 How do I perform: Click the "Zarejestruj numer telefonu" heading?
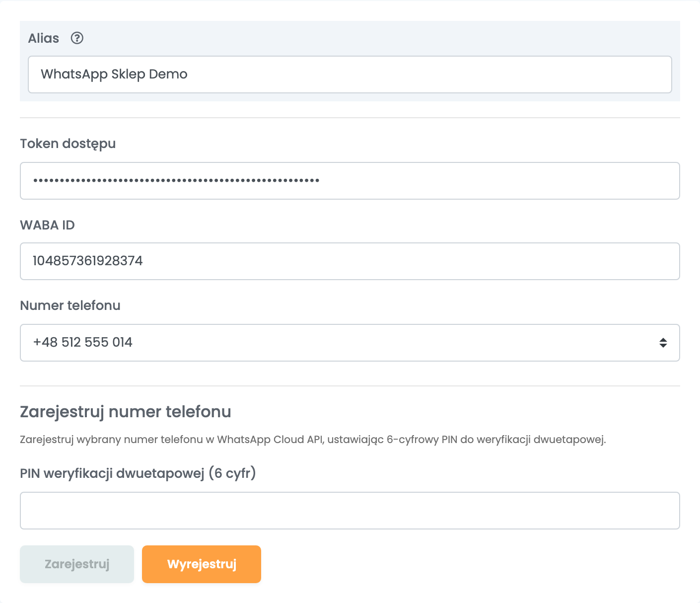coord(126,412)
